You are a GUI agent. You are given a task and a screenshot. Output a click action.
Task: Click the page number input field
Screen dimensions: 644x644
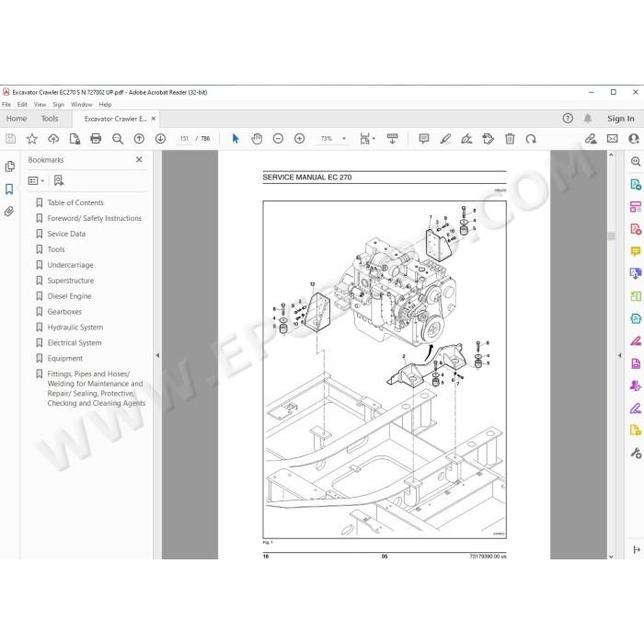[x=184, y=139]
